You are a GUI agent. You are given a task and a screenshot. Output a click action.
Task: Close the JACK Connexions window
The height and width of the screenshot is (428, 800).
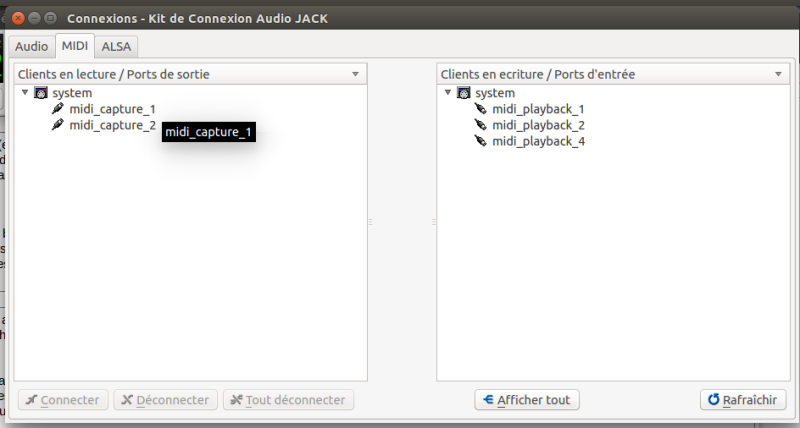(17, 18)
